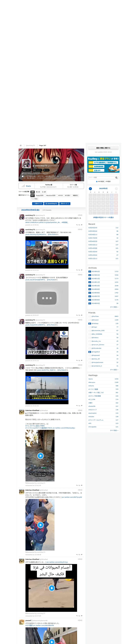Viewport: 138px width, 644px height.
Task: Expand Friends with すべて表示 link
Action: (x=114, y=370)
